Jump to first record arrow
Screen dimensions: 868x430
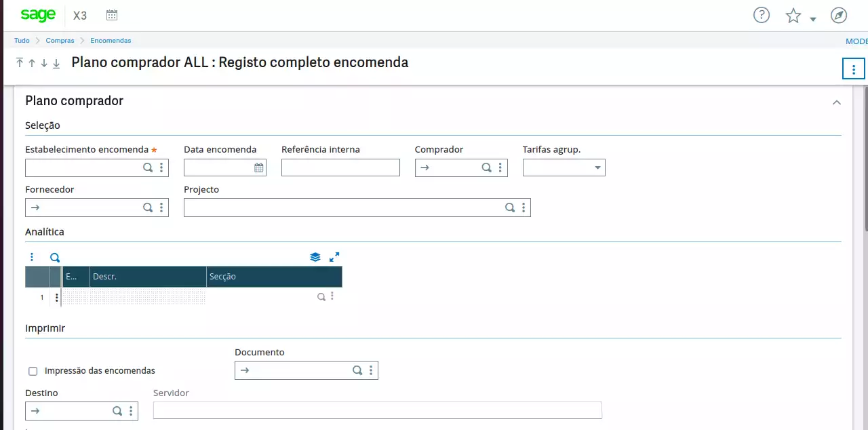click(x=20, y=63)
